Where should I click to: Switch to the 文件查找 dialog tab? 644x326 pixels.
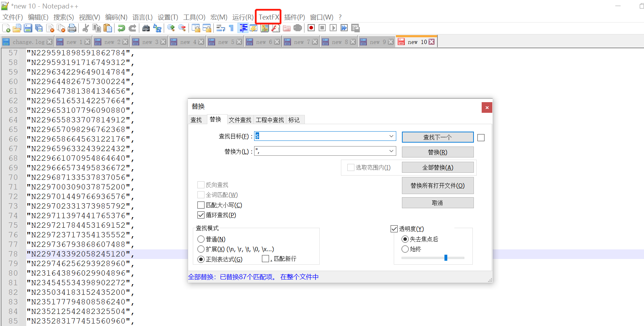tap(240, 120)
